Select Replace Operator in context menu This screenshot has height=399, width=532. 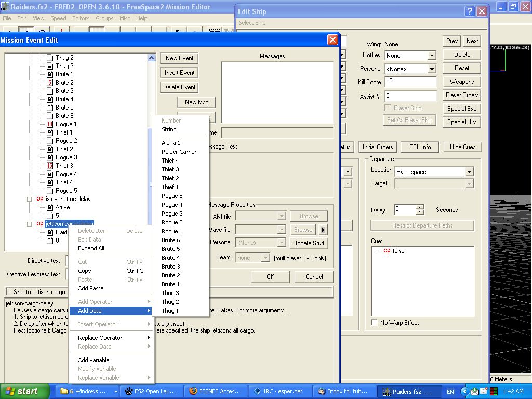coord(100,338)
